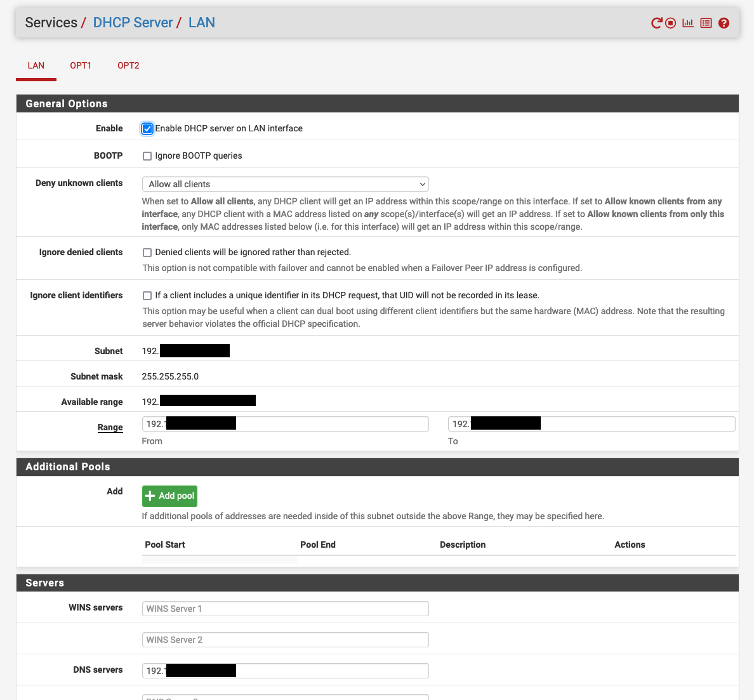Viewport: 754px width, 700px height.
Task: Click the first DNS servers field
Action: pyautogui.click(x=285, y=671)
